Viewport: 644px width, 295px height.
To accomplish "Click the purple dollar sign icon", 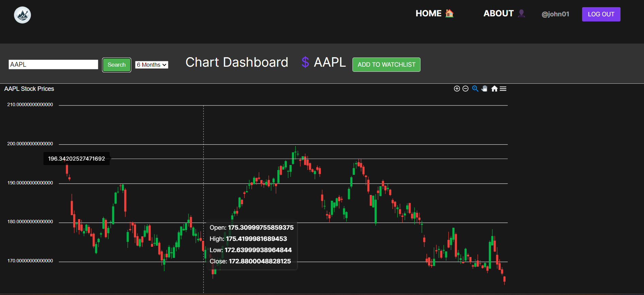I will click(305, 62).
